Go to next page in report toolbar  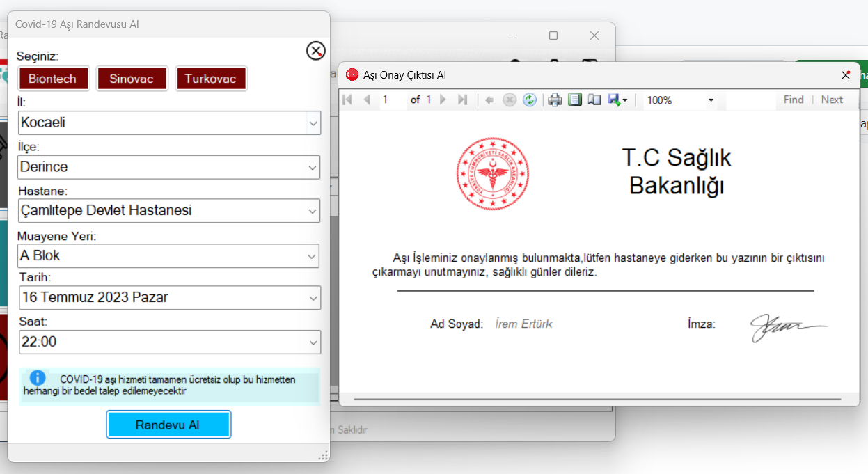coord(443,100)
